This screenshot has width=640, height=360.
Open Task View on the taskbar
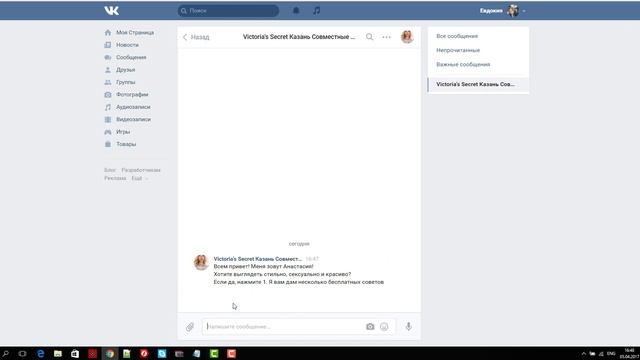pyautogui.click(x=22, y=353)
